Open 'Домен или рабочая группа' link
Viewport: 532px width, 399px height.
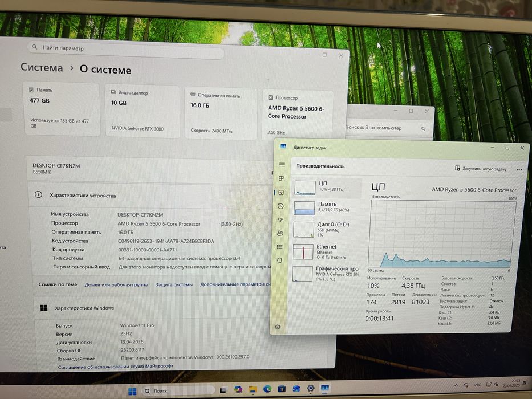116,284
